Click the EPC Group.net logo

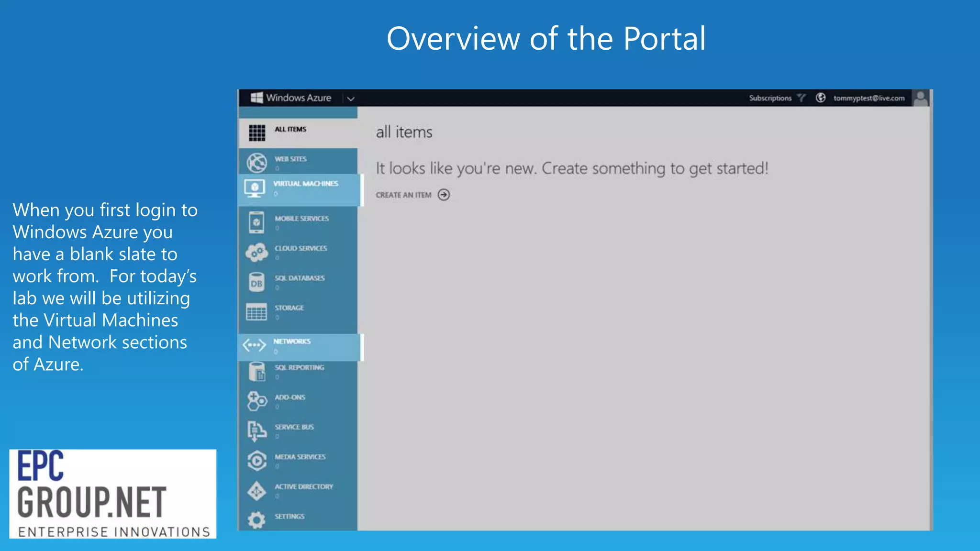113,494
